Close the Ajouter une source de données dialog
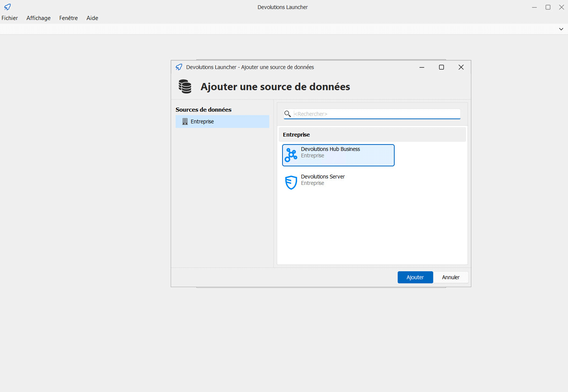The image size is (568, 392). (461, 67)
